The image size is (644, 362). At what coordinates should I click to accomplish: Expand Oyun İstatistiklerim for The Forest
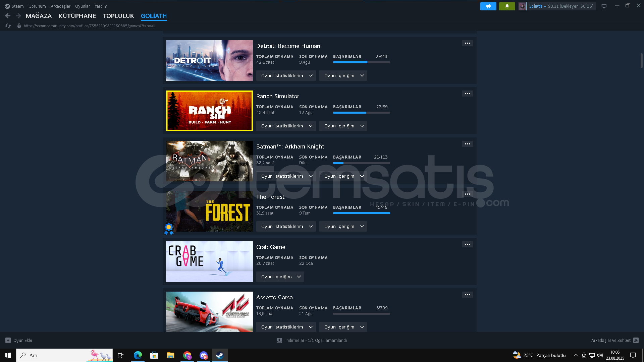pyautogui.click(x=286, y=227)
